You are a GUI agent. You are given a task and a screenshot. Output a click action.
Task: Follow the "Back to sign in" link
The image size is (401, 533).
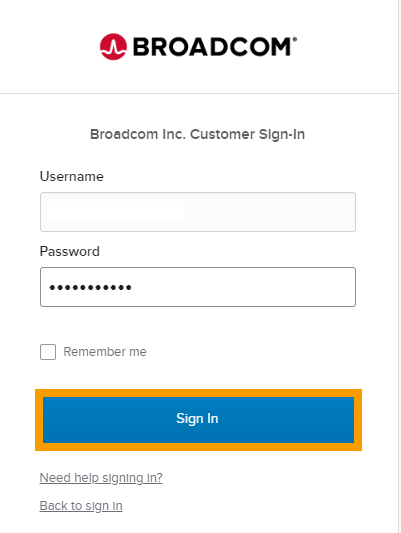pos(81,506)
